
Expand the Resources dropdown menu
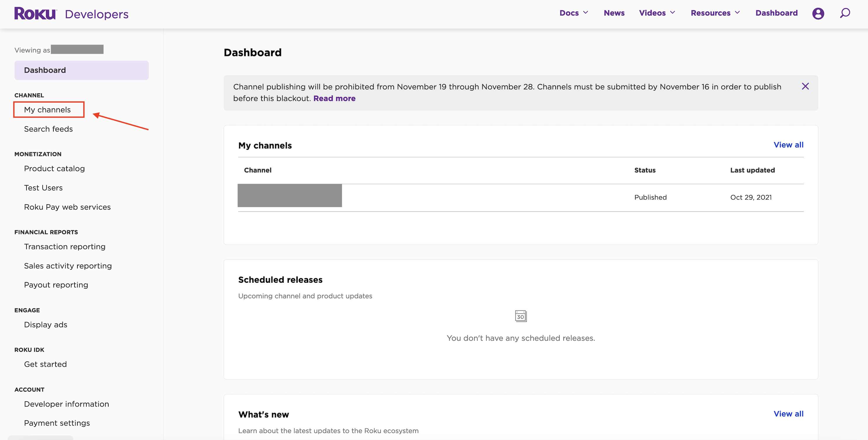[x=715, y=13]
